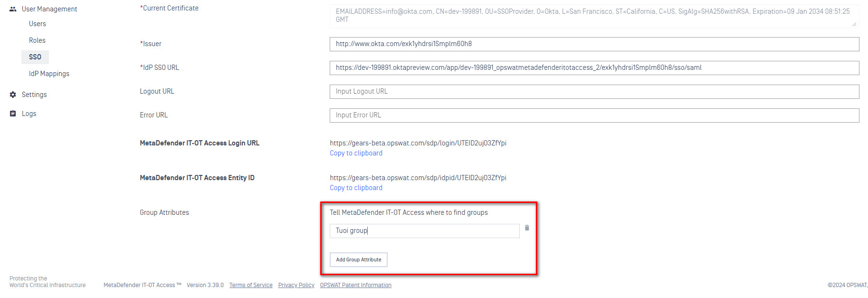The height and width of the screenshot is (298, 868).
Task: Select the SSO sidebar item
Action: click(35, 57)
